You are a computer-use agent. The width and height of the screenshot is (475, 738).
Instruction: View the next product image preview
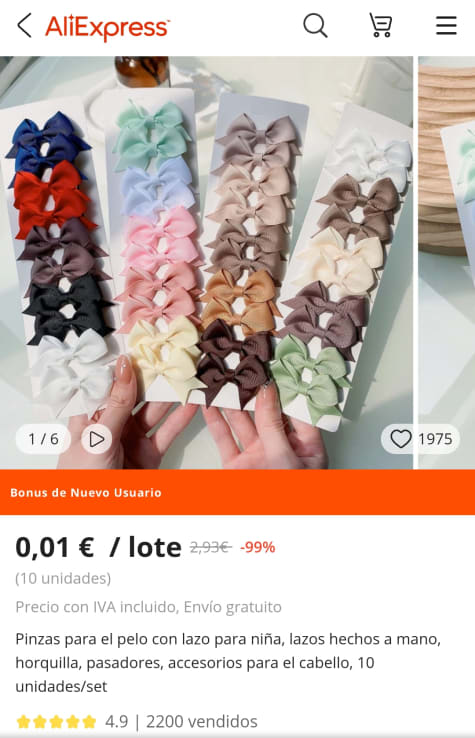446,263
